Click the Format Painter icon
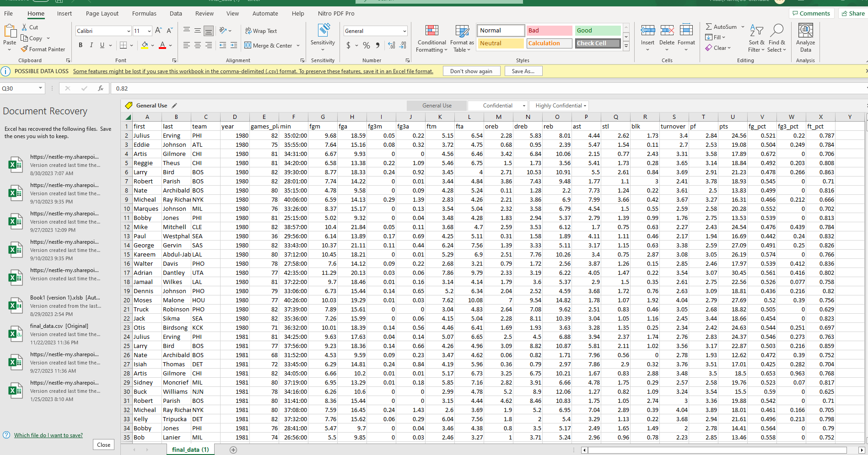This screenshot has height=455, width=868. (25, 49)
